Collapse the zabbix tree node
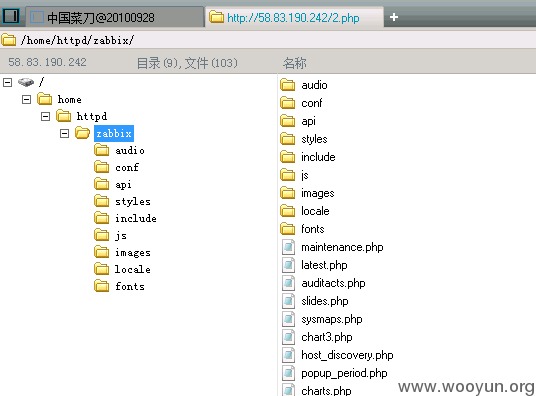The height and width of the screenshot is (396, 536). 64,133
